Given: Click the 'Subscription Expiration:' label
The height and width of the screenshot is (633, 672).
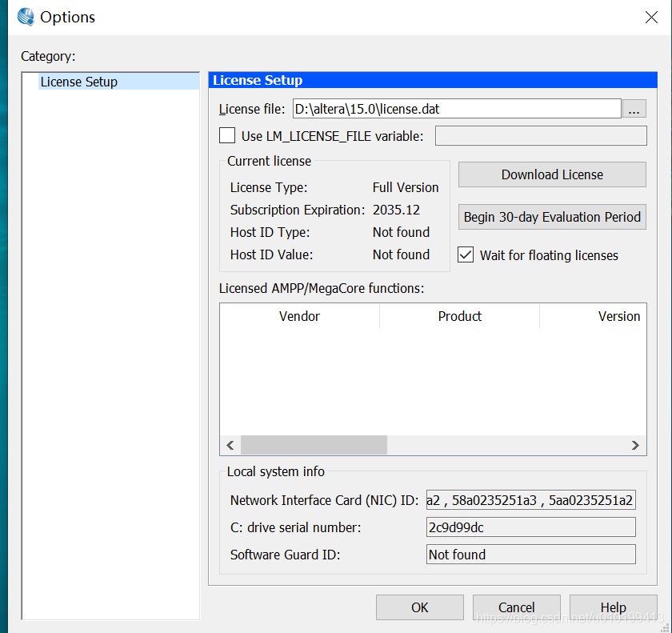Looking at the screenshot, I should (x=298, y=210).
